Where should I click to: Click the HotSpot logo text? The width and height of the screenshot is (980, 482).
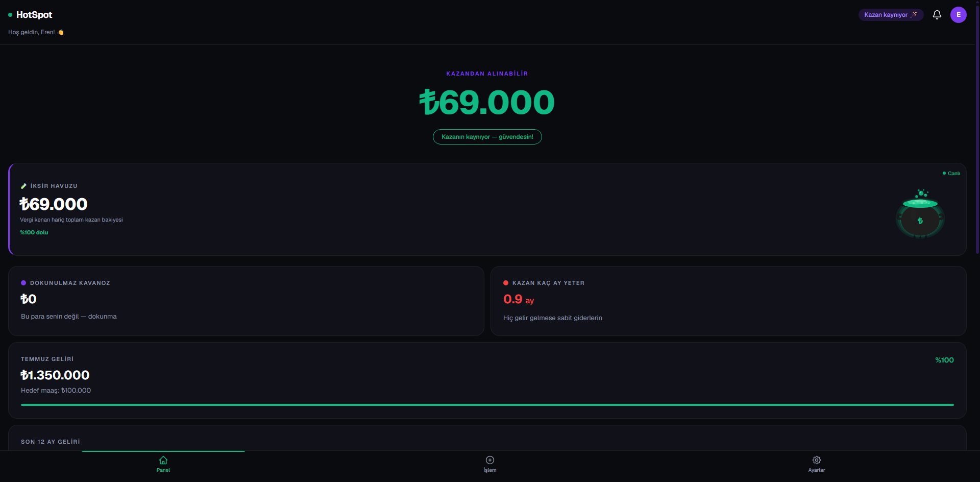point(34,15)
